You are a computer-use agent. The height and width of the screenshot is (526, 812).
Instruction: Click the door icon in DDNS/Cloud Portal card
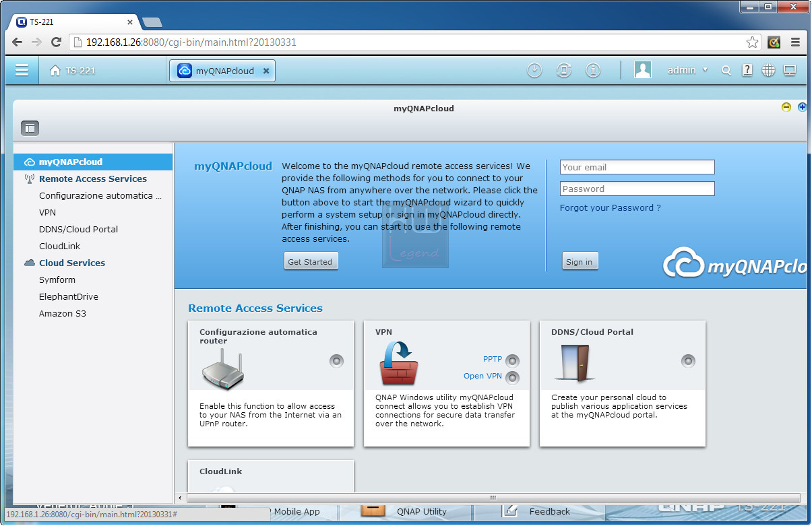coord(575,363)
